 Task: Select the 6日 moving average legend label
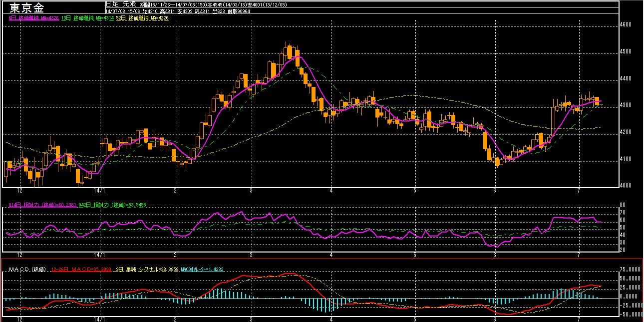point(33,17)
